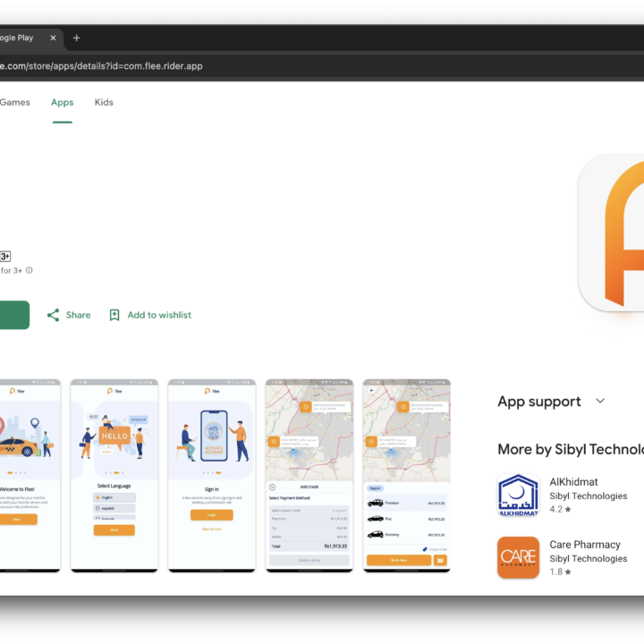Open the Add Credit map screenshot
644x644 pixels.
point(309,476)
